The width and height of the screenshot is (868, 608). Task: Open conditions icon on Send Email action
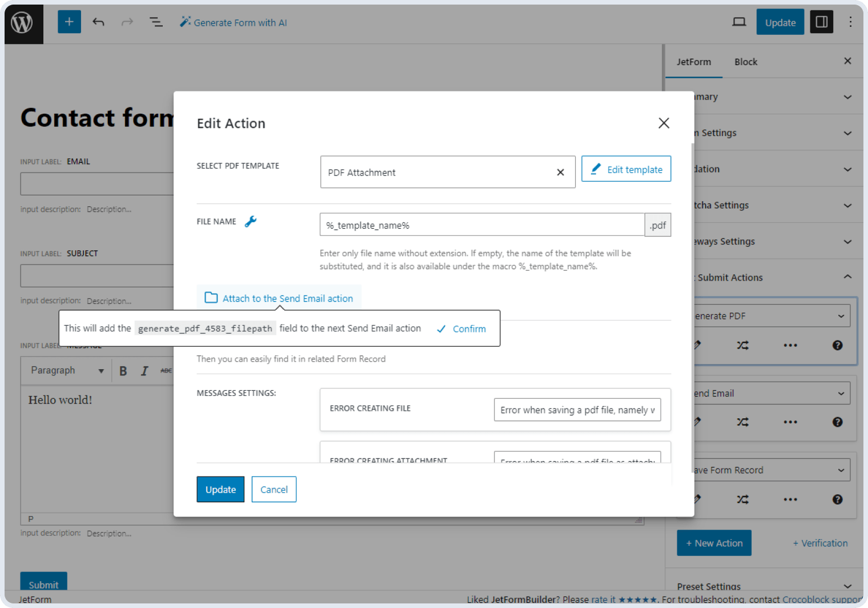tap(742, 422)
